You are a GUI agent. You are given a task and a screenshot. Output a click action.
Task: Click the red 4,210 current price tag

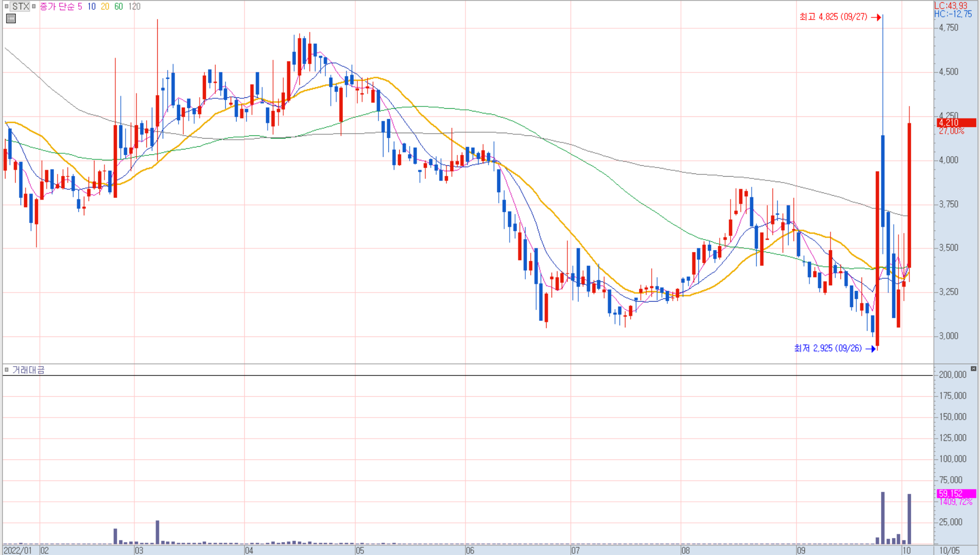(x=956, y=123)
